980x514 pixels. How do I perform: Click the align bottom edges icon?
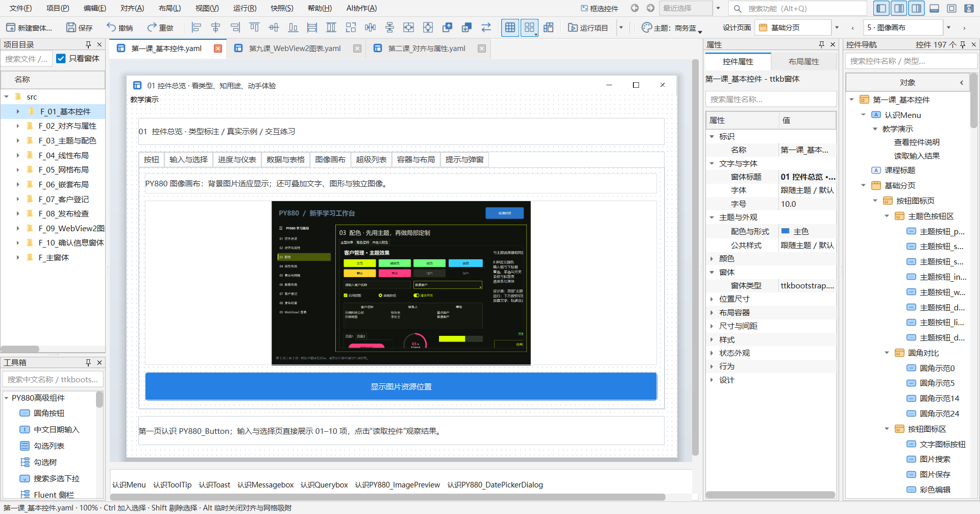click(293, 28)
